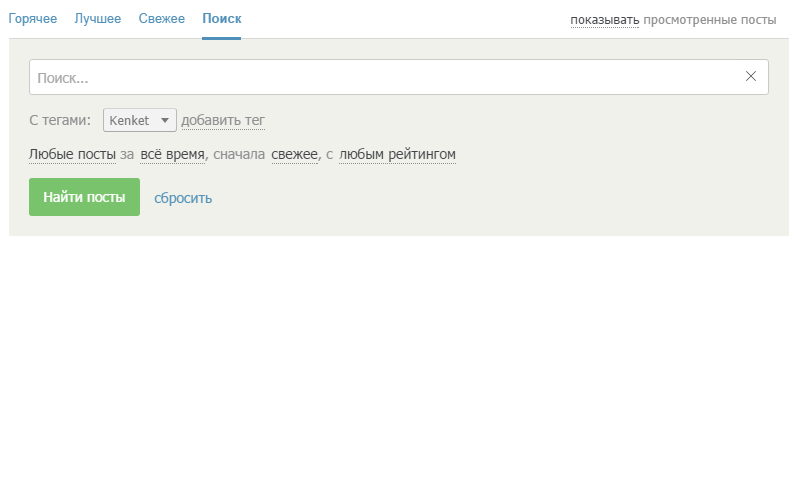Switch to the "Горячее" tab
This screenshot has width=809, height=482.
click(x=33, y=19)
